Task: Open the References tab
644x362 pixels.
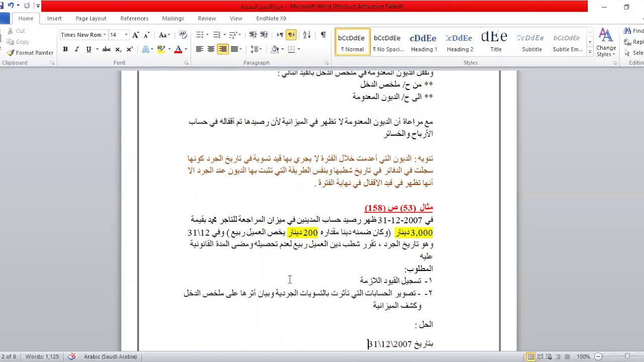Action: pyautogui.click(x=134, y=19)
